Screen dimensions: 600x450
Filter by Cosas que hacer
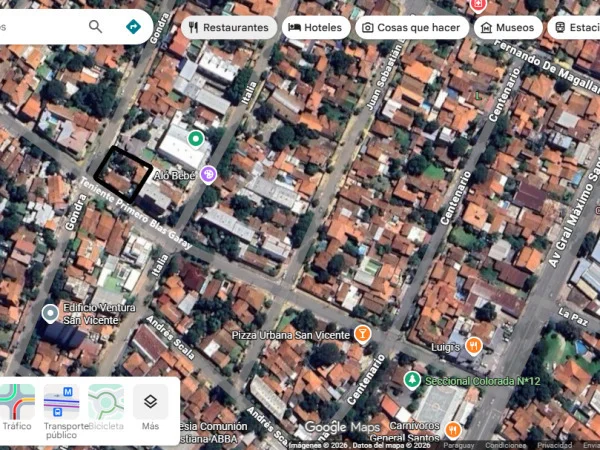pos(411,28)
